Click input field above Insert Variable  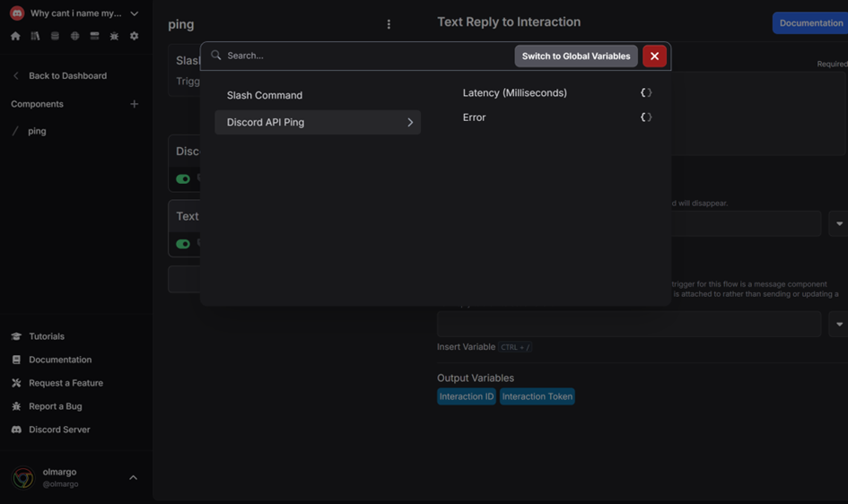point(629,324)
